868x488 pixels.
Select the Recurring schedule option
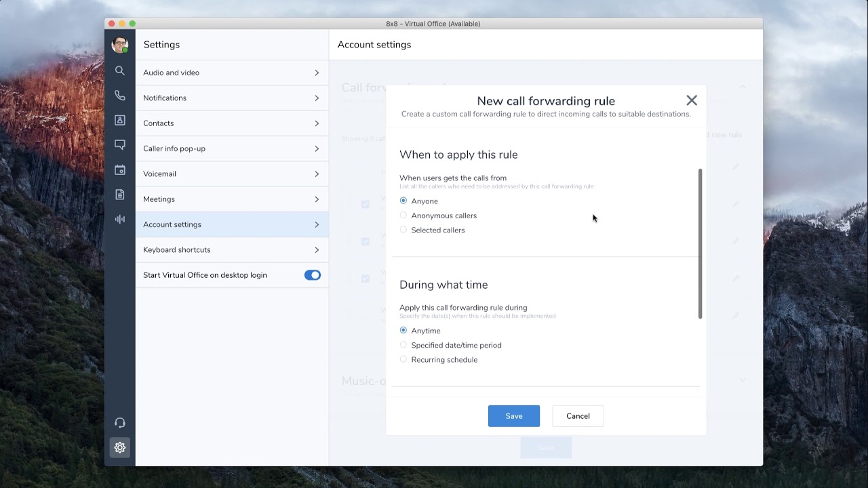[x=403, y=359]
